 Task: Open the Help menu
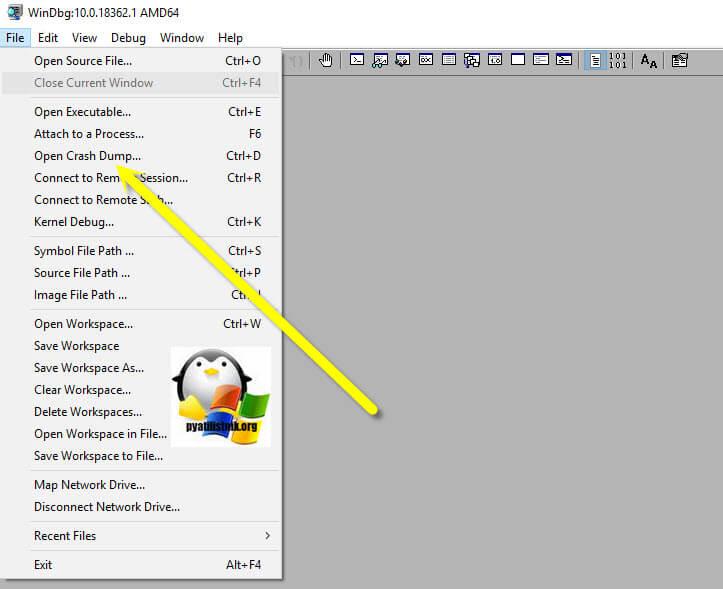coord(230,38)
